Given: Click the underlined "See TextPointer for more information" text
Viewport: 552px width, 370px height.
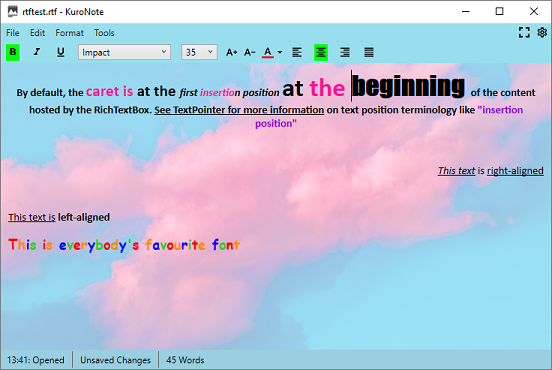Looking at the screenshot, I should coord(239,110).
